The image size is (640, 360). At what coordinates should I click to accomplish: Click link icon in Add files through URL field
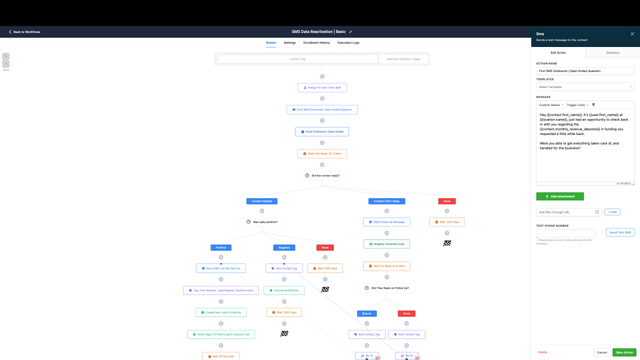(x=597, y=212)
